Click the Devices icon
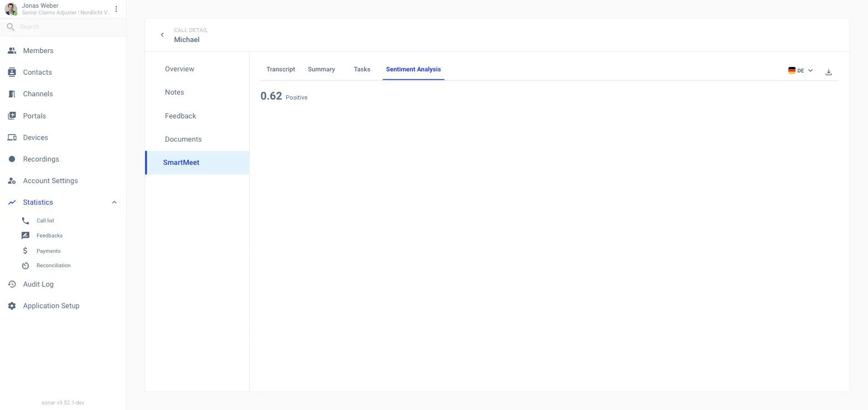The height and width of the screenshot is (410, 868). (x=12, y=138)
